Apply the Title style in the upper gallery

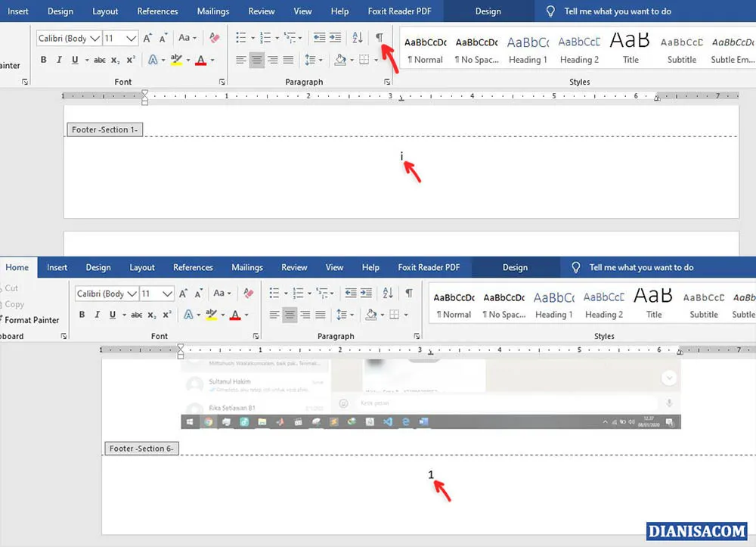point(631,46)
